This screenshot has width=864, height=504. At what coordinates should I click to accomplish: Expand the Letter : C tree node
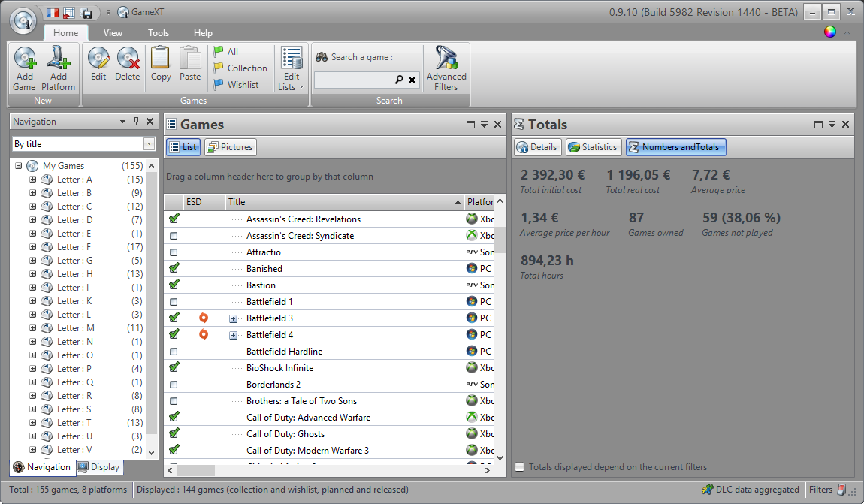pos(32,207)
